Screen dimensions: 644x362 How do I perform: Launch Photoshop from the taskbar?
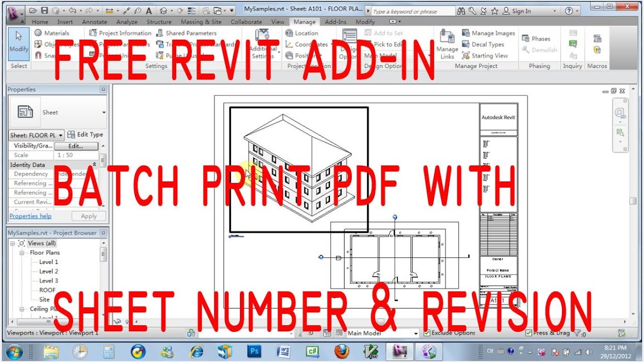point(254,350)
